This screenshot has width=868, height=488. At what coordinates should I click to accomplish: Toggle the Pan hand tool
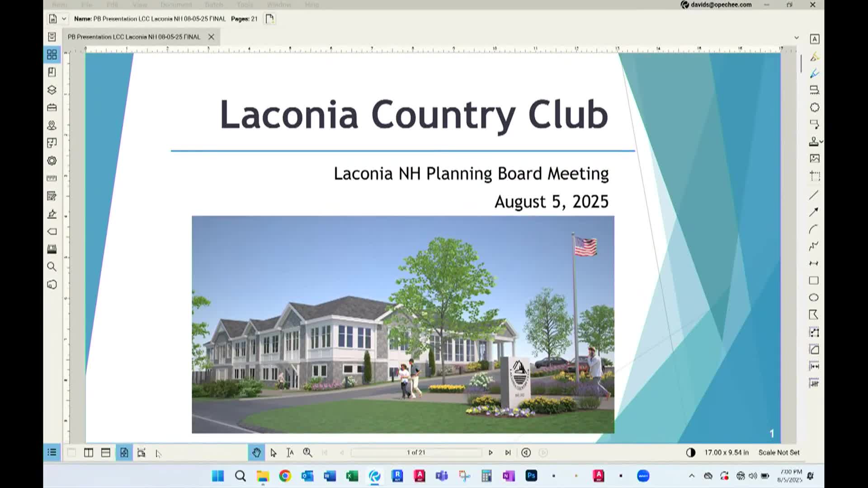click(256, 452)
